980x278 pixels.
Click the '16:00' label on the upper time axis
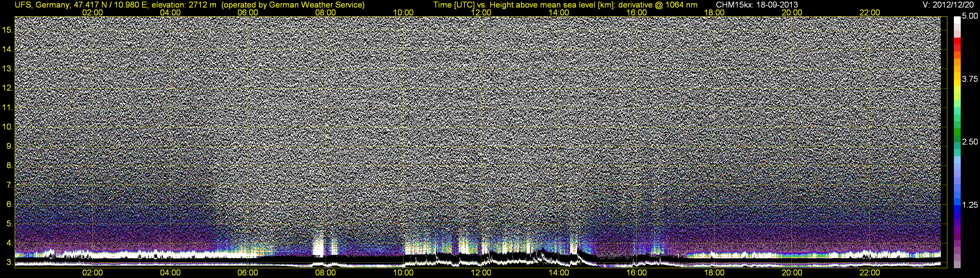(x=636, y=12)
